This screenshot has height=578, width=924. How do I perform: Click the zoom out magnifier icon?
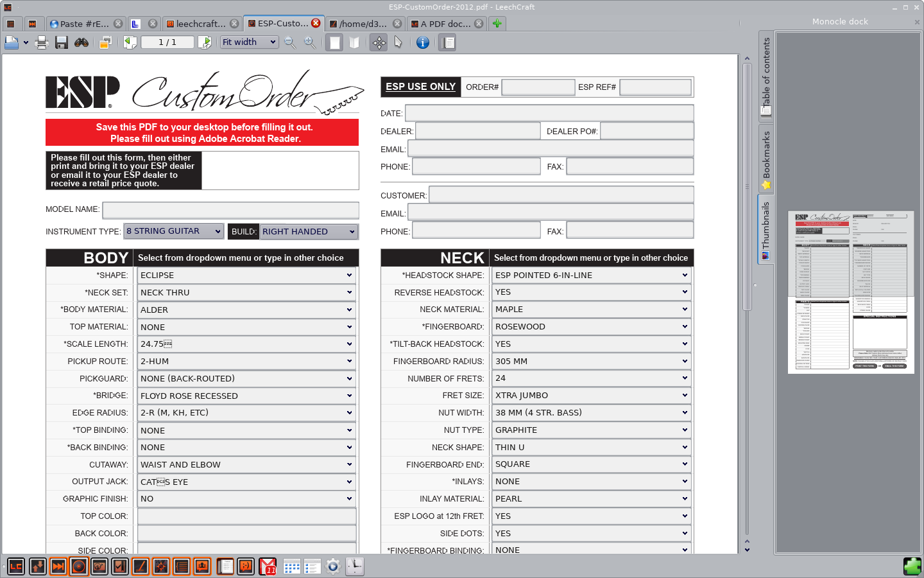coord(290,42)
